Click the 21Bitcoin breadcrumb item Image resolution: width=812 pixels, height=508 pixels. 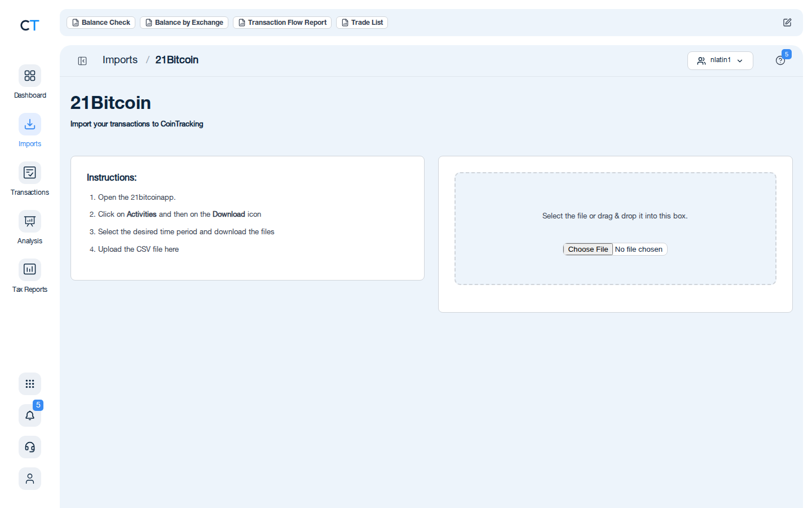pos(176,60)
